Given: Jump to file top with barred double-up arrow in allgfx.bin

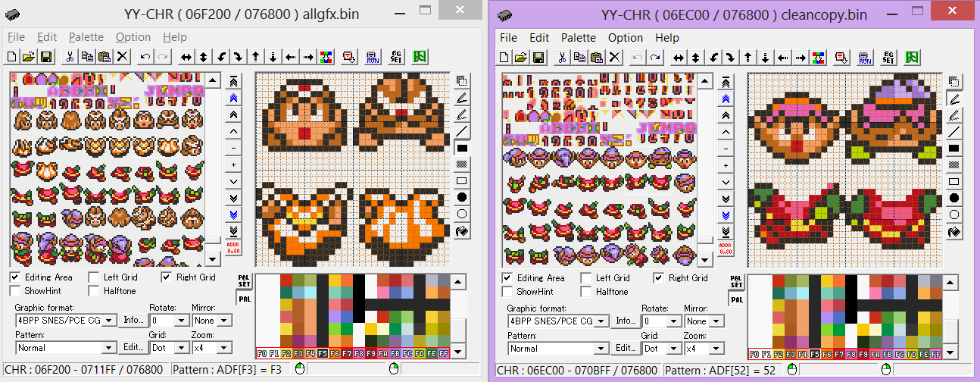Looking at the screenshot, I should coord(233,81).
